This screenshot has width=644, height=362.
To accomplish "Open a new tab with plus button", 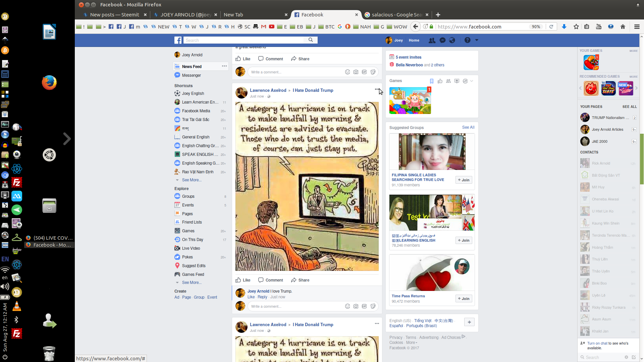I will pyautogui.click(x=438, y=15).
